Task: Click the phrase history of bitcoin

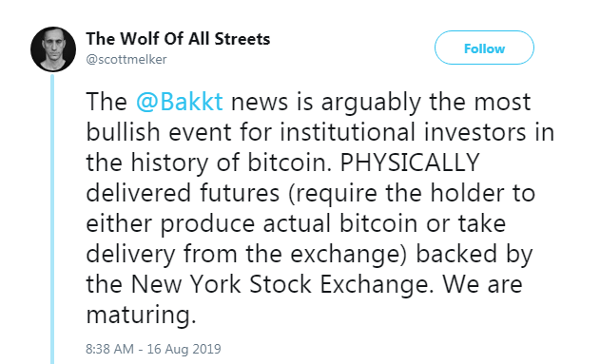Action: click(231, 163)
